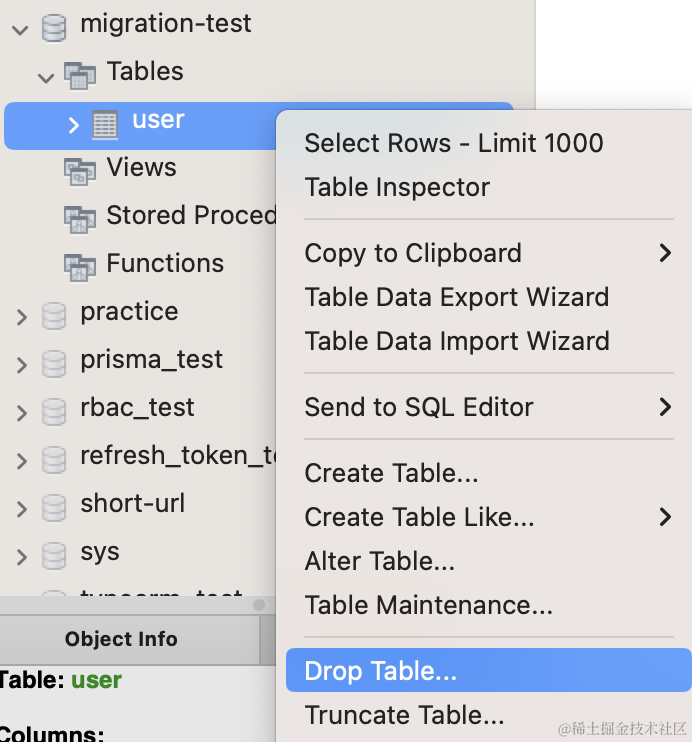Viewport: 692px width, 742px height.
Task: Expand the rbac_test schema
Action: [x=21, y=413]
